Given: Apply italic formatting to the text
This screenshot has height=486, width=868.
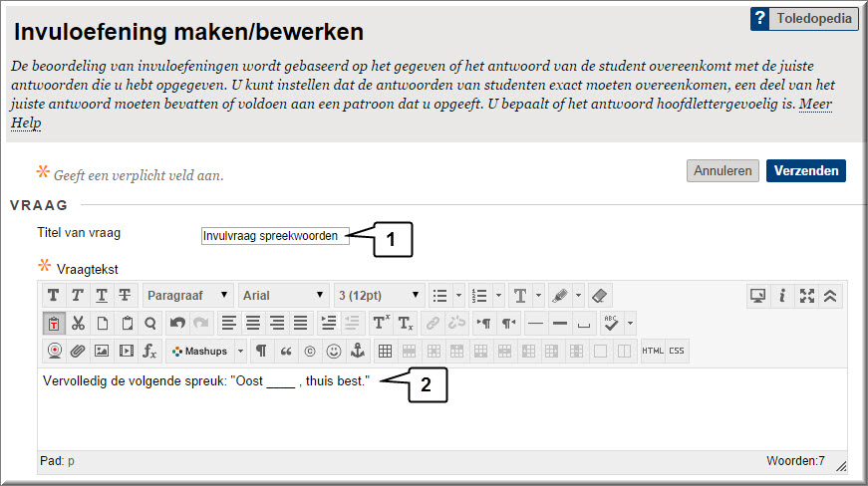Looking at the screenshot, I should [78, 296].
